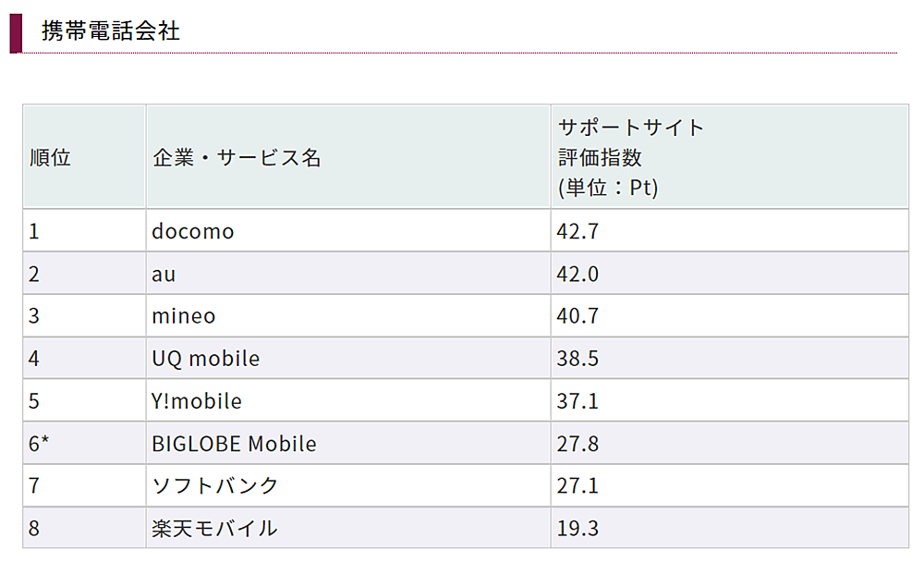Click the 19.3 score value
Viewport: 924px width, 563px height.
[578, 529]
